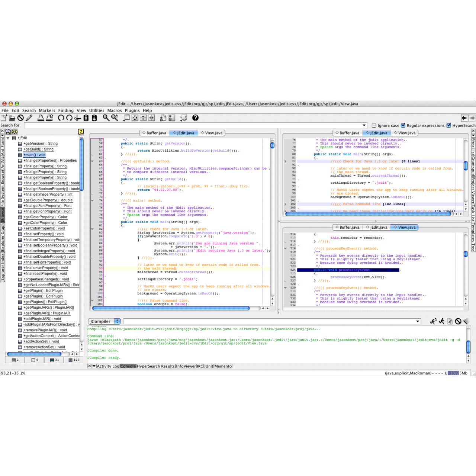476x476 pixels.
Task: Click the Open File folder icon
Action: 12,118
